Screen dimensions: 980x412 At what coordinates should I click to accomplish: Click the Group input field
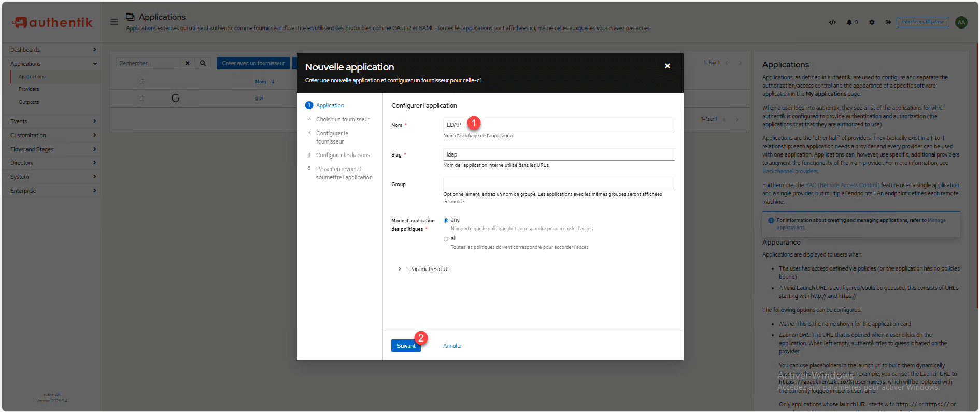tap(559, 184)
